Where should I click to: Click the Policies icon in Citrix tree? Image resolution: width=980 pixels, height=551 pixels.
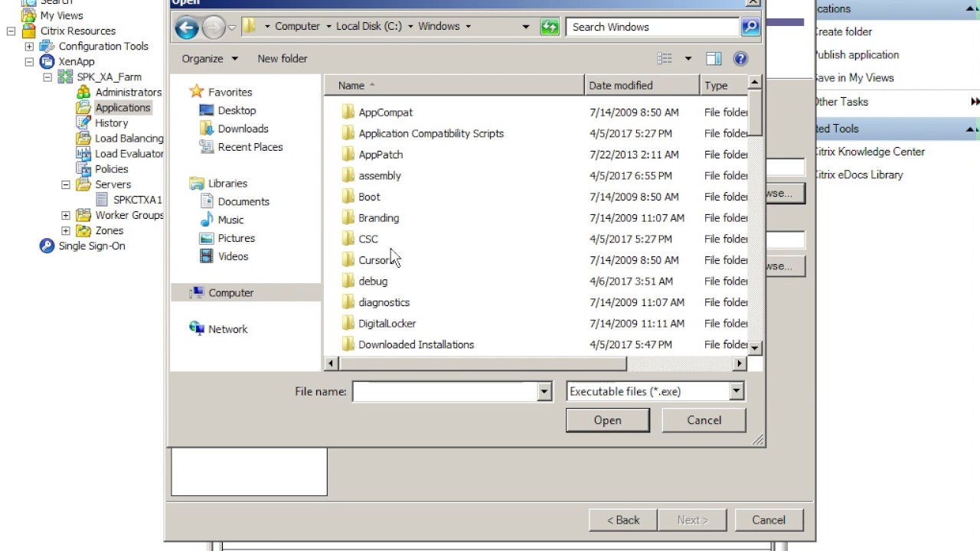pyautogui.click(x=83, y=168)
